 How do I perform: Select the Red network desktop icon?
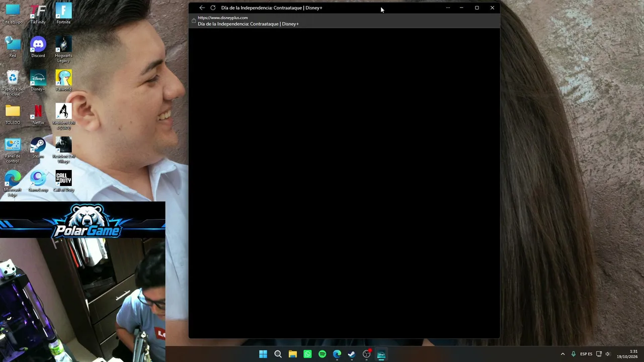(x=13, y=48)
